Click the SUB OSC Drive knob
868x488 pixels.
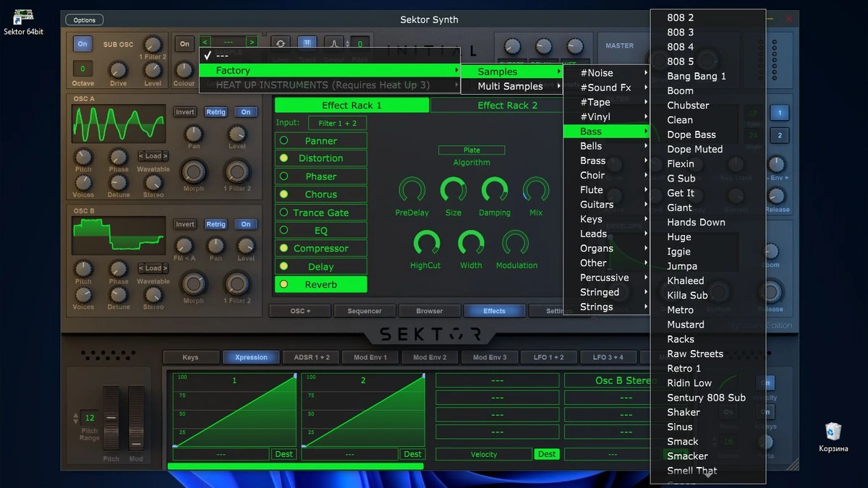point(118,70)
